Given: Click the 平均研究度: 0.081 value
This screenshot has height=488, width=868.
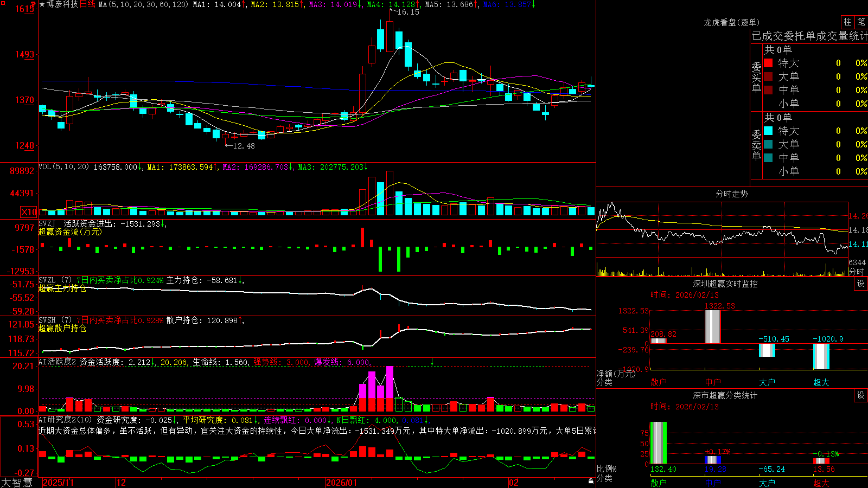Looking at the screenshot, I should (x=218, y=420).
